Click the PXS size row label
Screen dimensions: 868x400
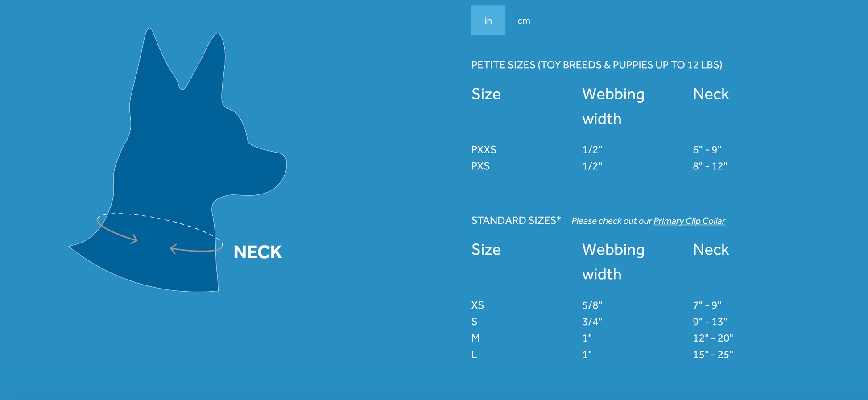click(480, 166)
